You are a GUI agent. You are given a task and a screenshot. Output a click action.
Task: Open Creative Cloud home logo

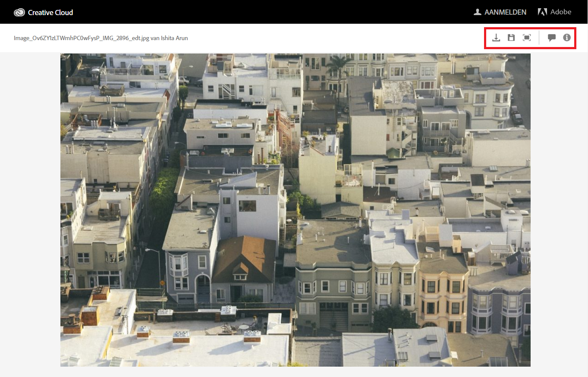(44, 13)
